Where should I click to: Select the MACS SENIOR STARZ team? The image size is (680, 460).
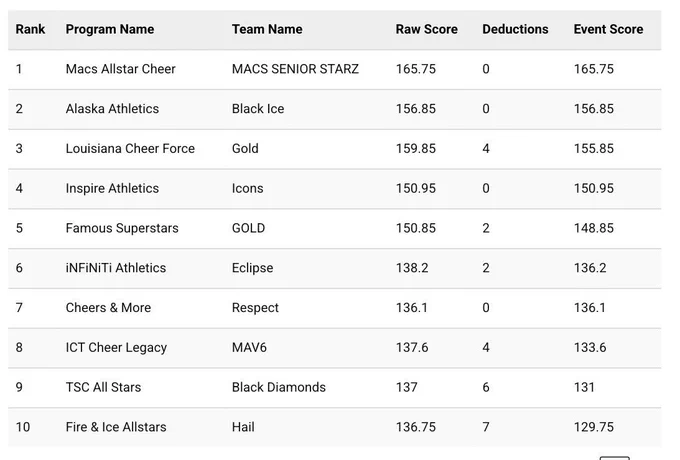[x=295, y=69]
